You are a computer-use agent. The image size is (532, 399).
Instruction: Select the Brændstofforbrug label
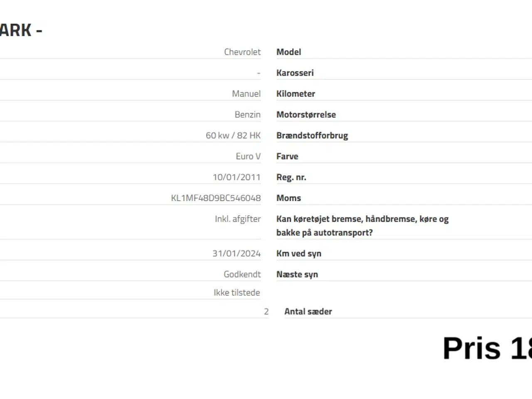(312, 135)
